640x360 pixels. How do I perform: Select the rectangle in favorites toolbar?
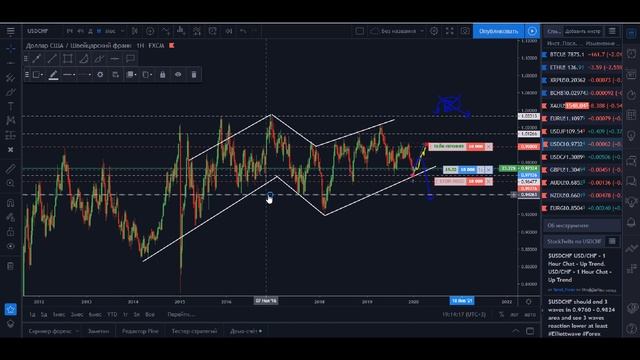(68, 59)
